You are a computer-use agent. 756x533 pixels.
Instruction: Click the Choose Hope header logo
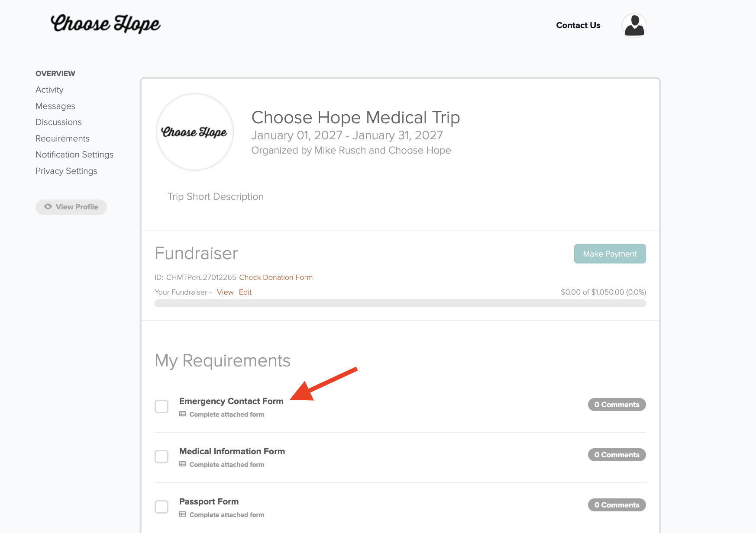tap(106, 24)
